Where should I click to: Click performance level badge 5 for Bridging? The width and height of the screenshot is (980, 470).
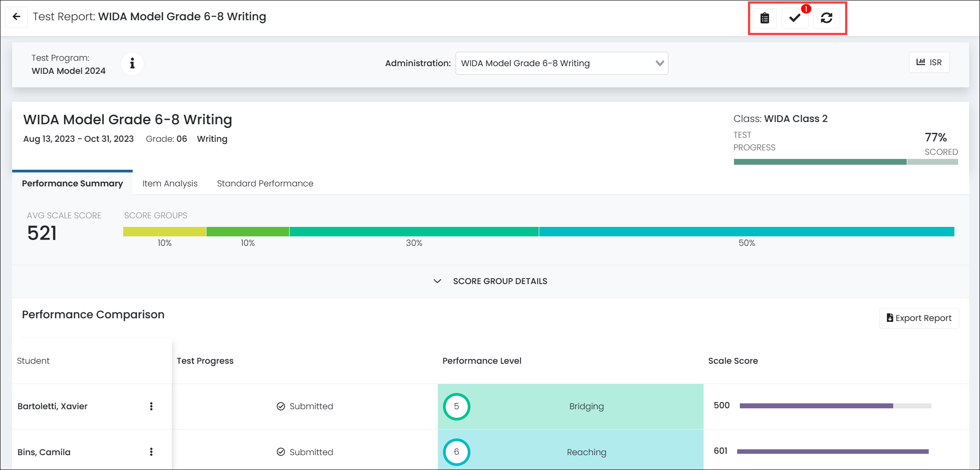[456, 406]
